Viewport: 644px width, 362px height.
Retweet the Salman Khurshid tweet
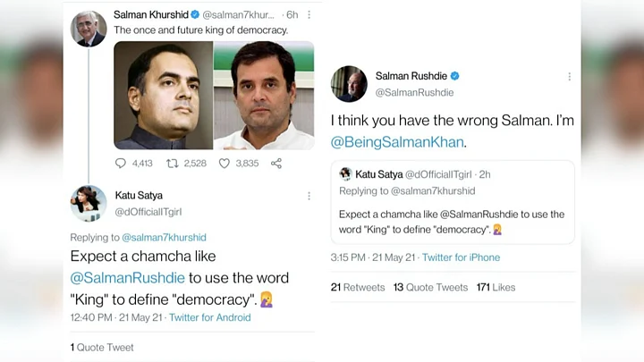click(x=173, y=163)
